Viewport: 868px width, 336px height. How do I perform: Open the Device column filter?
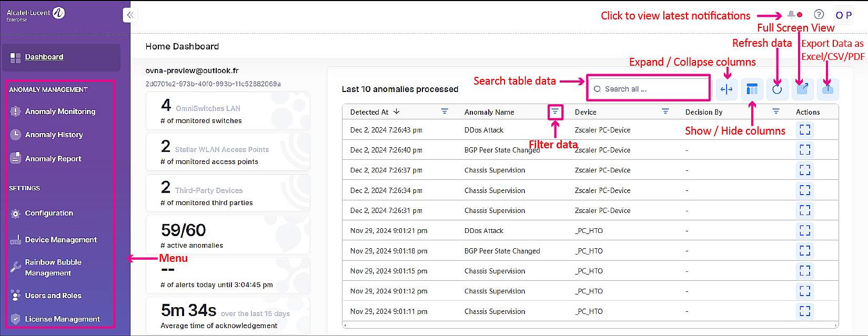pos(665,111)
